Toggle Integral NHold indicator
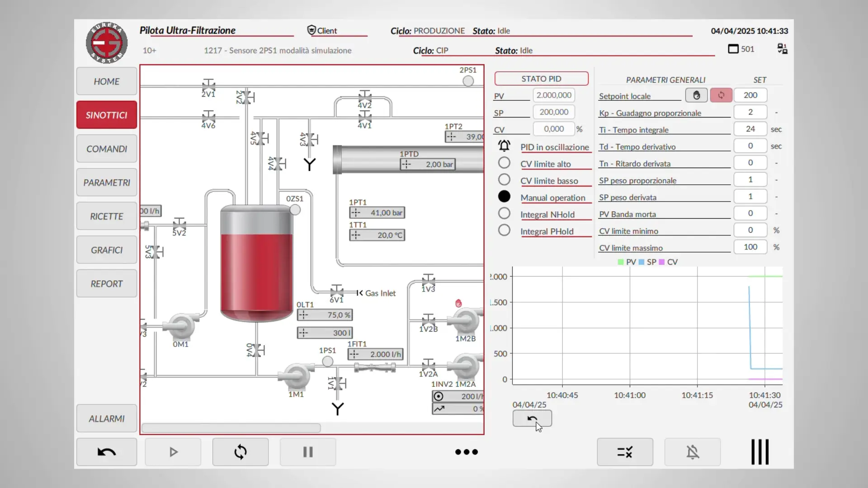Image resolution: width=868 pixels, height=488 pixels. pyautogui.click(x=504, y=213)
